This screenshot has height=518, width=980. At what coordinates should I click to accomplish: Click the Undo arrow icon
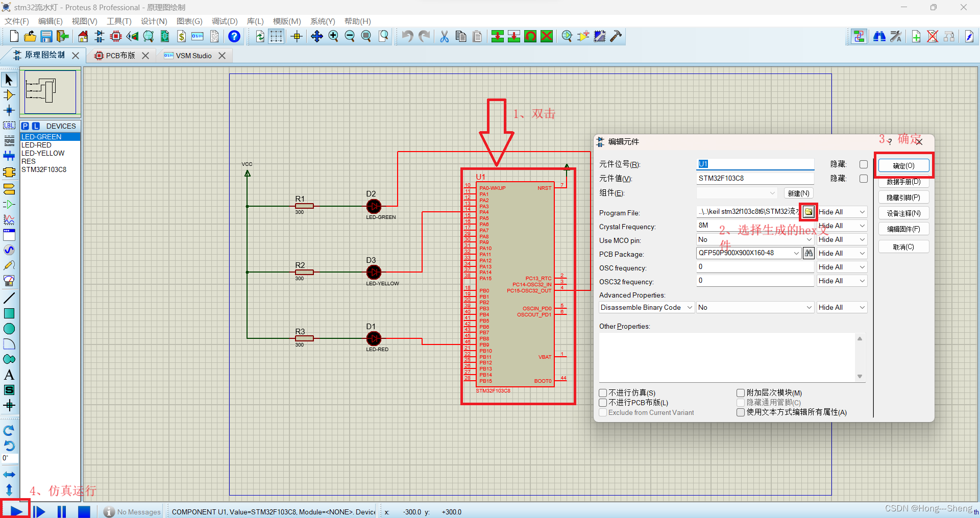407,36
